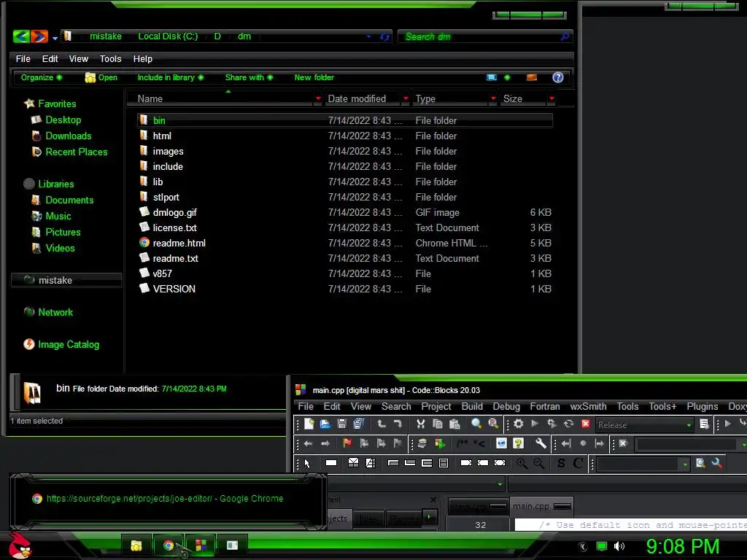Open the Type column filter arrow
Viewport: 747px width, 560px height.
click(493, 98)
